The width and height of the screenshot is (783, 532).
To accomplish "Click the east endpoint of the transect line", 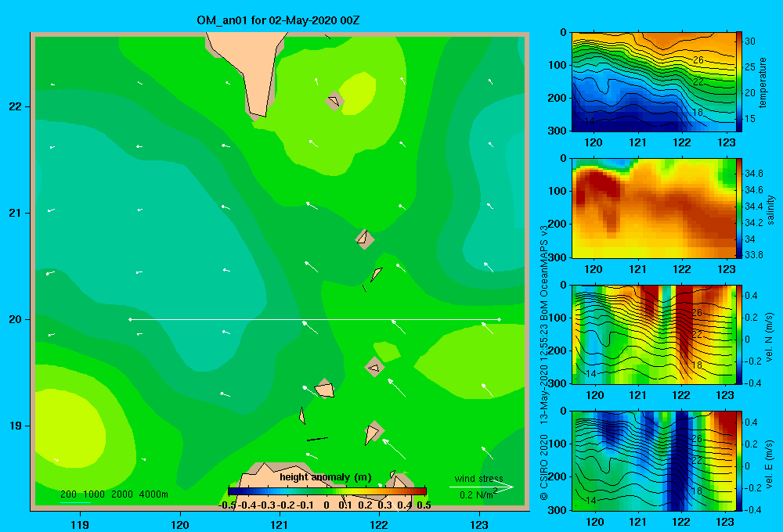I will click(x=500, y=319).
